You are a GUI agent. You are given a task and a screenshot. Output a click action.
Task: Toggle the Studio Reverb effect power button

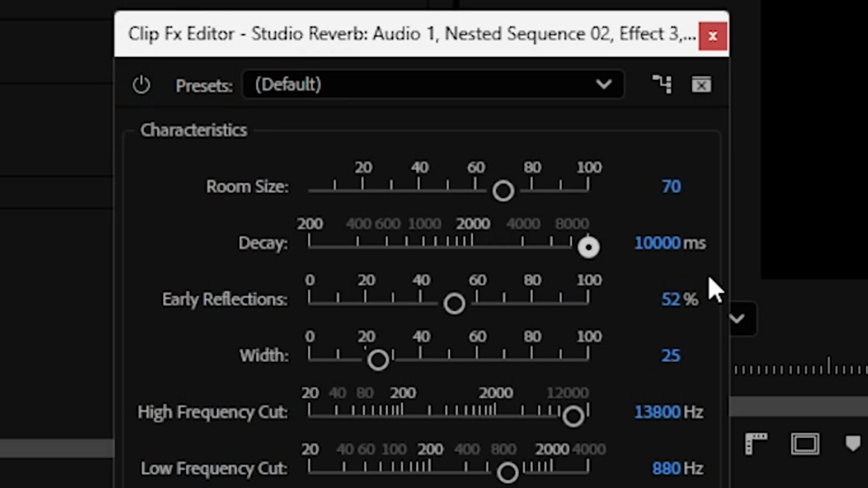141,85
